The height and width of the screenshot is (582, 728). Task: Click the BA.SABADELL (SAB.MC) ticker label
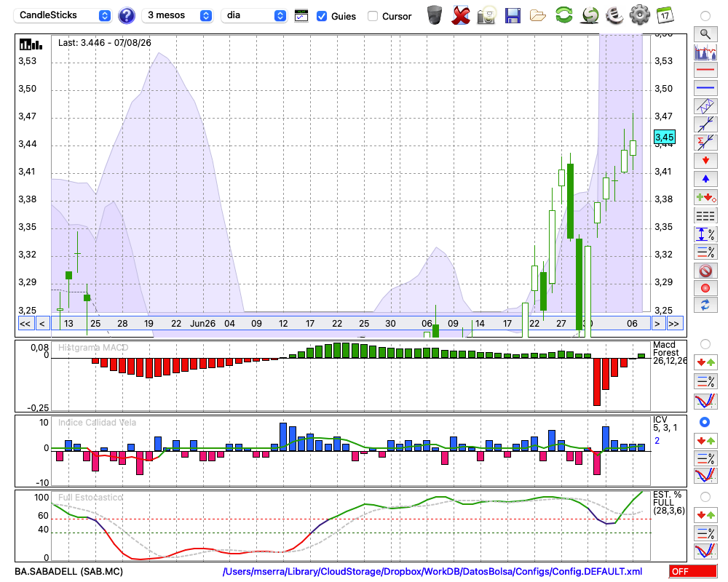pos(68,571)
